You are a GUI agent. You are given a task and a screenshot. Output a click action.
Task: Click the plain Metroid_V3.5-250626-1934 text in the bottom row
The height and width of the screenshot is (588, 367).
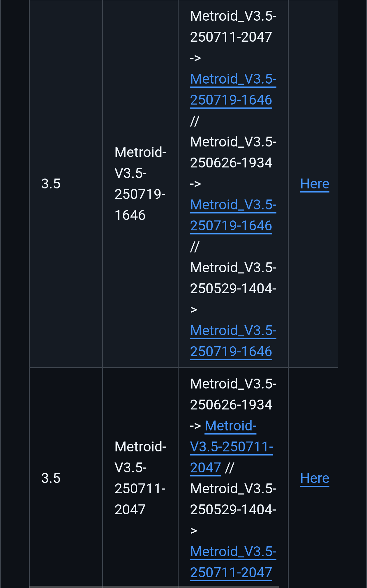point(233,394)
